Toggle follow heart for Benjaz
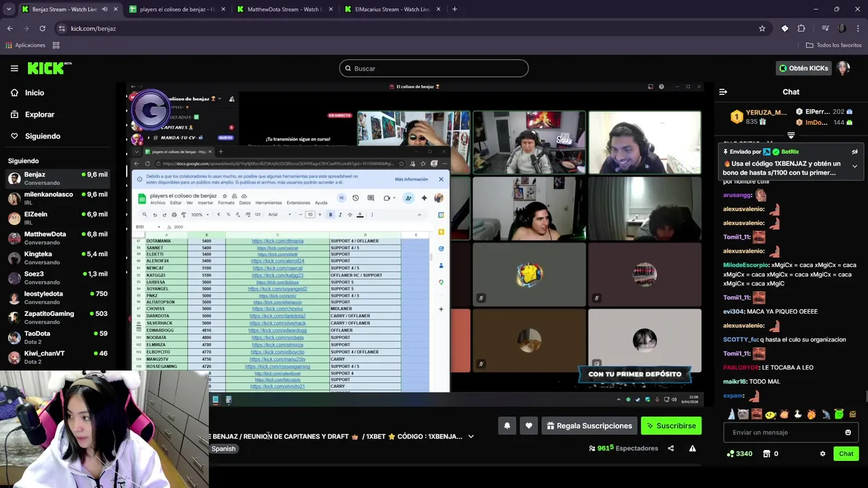This screenshot has height=488, width=868. click(529, 426)
